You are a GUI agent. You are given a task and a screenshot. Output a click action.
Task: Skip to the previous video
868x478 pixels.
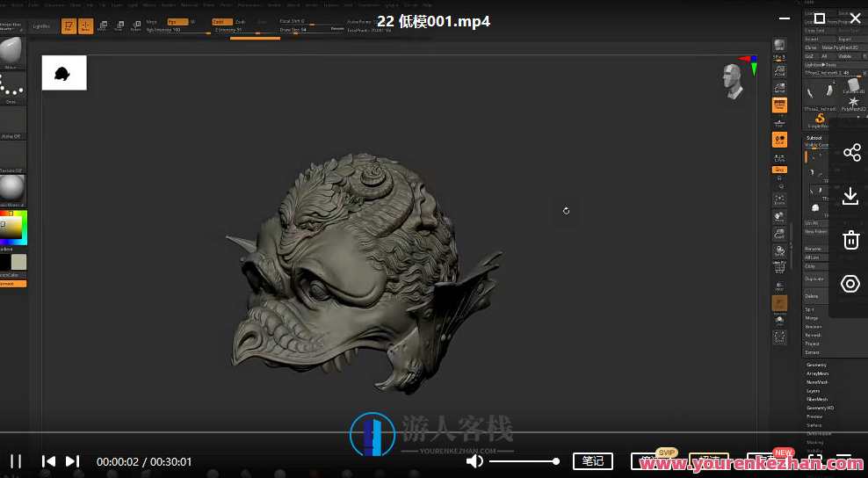tap(48, 461)
